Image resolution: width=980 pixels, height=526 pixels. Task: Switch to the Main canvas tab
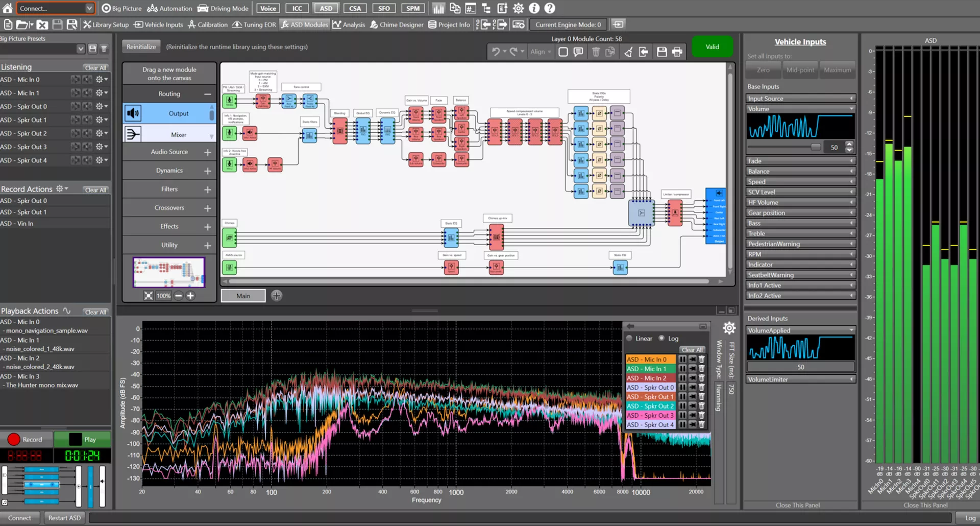coord(243,295)
